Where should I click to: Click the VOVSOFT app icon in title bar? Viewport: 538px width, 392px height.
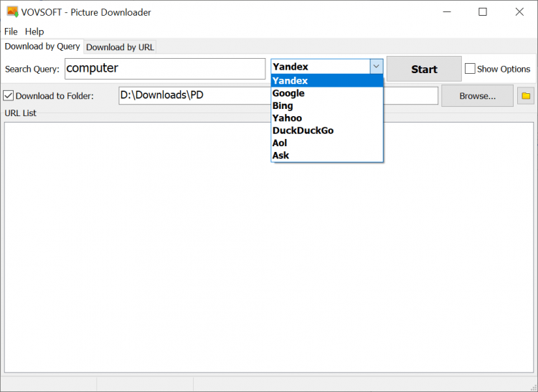point(12,12)
